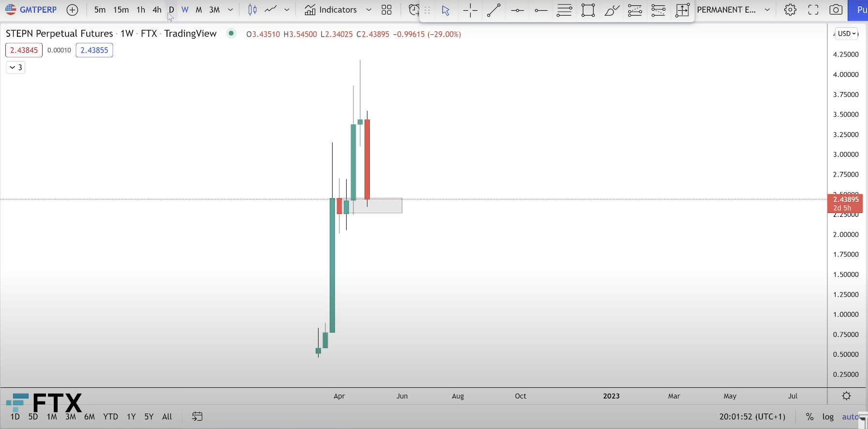Screen dimensions: 868x429
Task: Click the green market status dot
Action: 231,33
